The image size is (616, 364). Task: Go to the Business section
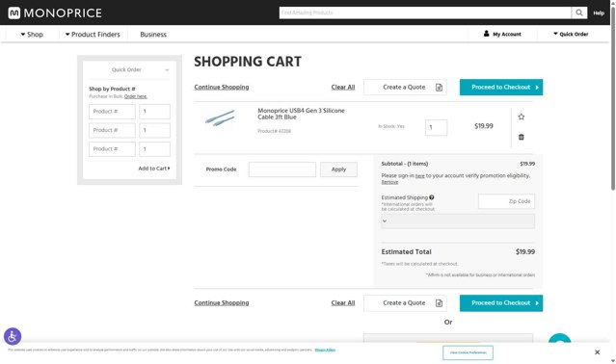click(153, 35)
